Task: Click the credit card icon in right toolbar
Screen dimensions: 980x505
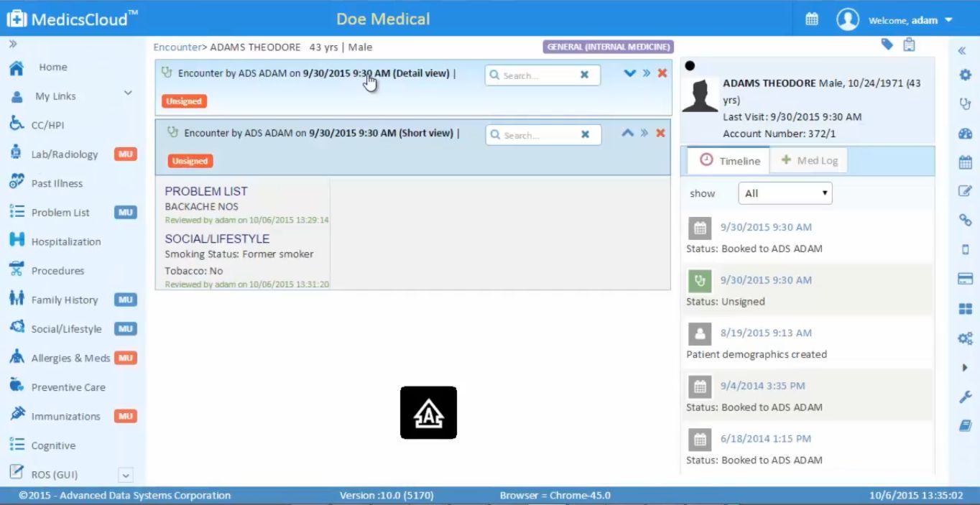Action: coord(965,279)
